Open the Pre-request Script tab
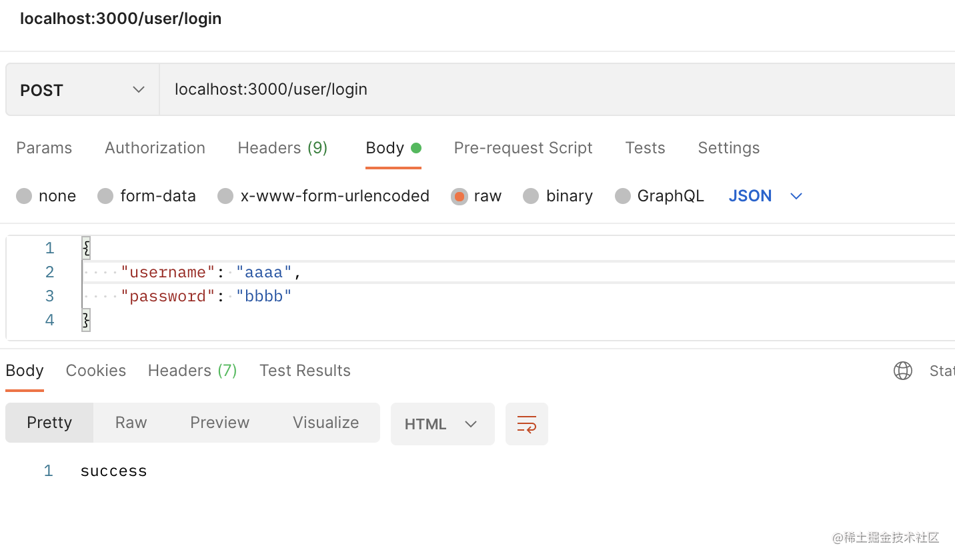955x560 pixels. (x=523, y=148)
